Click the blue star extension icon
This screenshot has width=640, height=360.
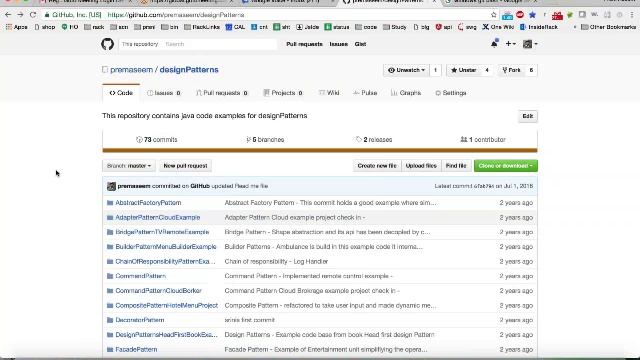click(x=532, y=15)
